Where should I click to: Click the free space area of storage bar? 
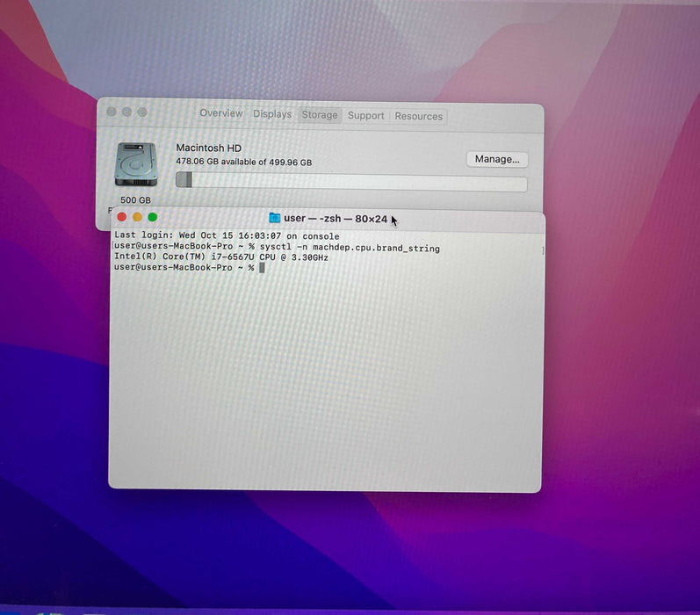(360, 183)
